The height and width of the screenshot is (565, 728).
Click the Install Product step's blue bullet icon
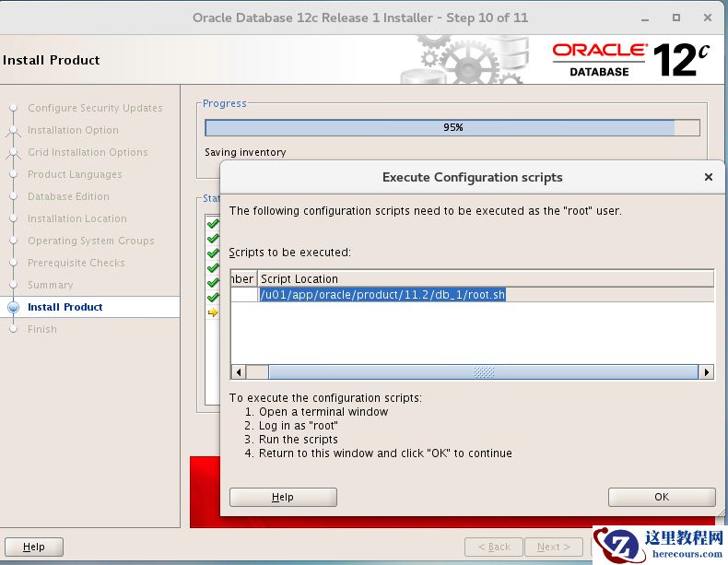(14, 307)
